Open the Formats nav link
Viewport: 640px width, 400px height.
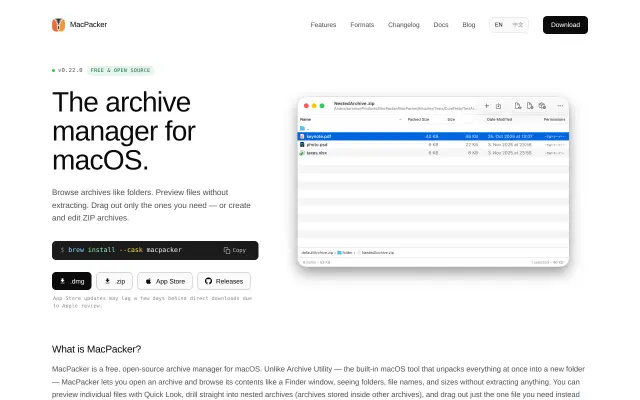(362, 25)
